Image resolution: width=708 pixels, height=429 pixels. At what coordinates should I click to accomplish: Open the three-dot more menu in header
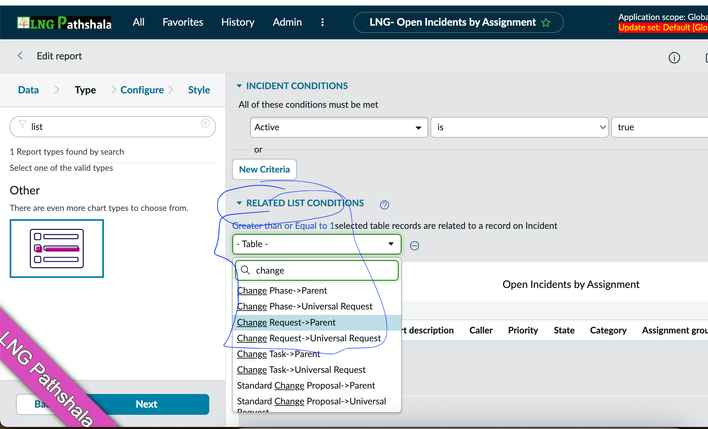(x=322, y=22)
